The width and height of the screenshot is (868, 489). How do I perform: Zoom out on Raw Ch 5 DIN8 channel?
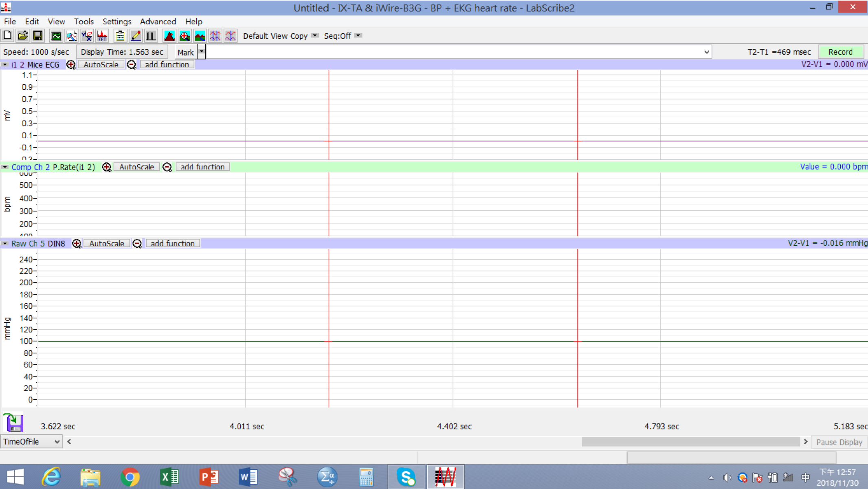pos(137,243)
